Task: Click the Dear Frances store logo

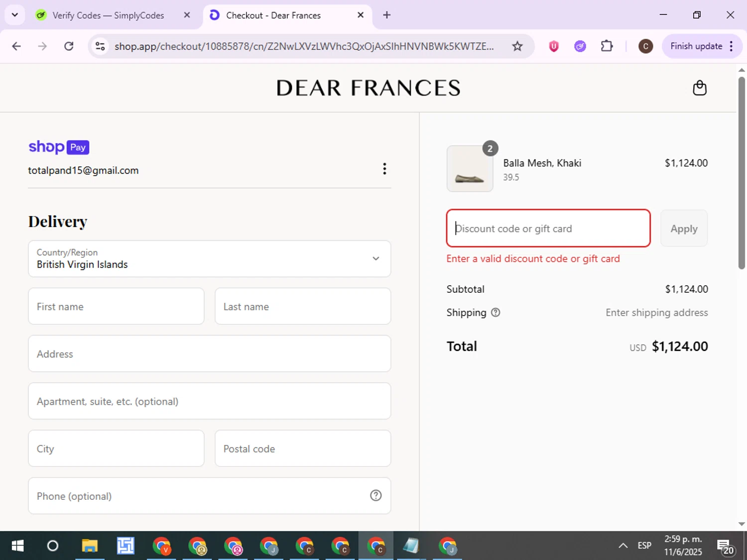Action: click(x=369, y=88)
